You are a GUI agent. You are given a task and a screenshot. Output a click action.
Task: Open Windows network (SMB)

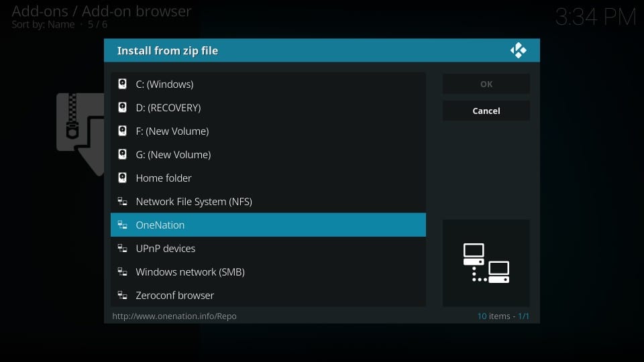[268, 271]
